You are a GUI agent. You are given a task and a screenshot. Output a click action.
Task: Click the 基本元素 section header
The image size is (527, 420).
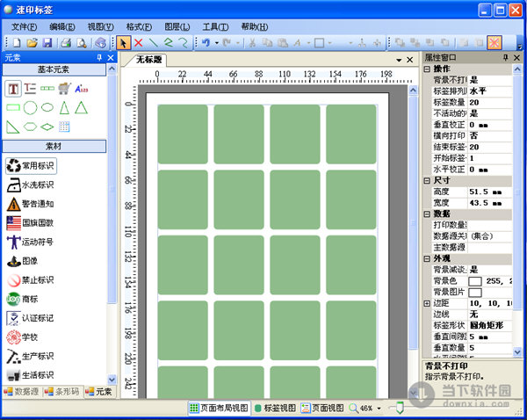pyautogui.click(x=54, y=69)
